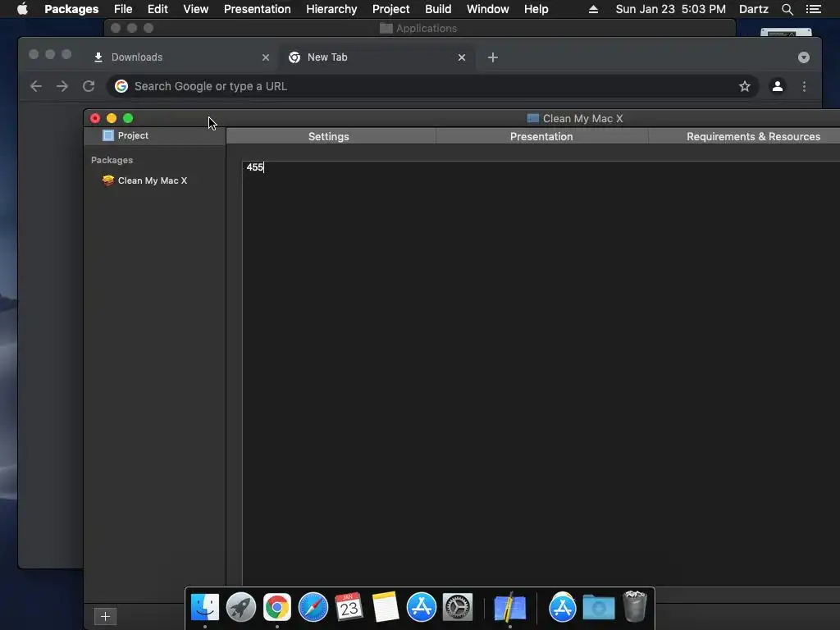This screenshot has width=840, height=630.
Task: Open the Trash from the Dock
Action: pos(635,607)
